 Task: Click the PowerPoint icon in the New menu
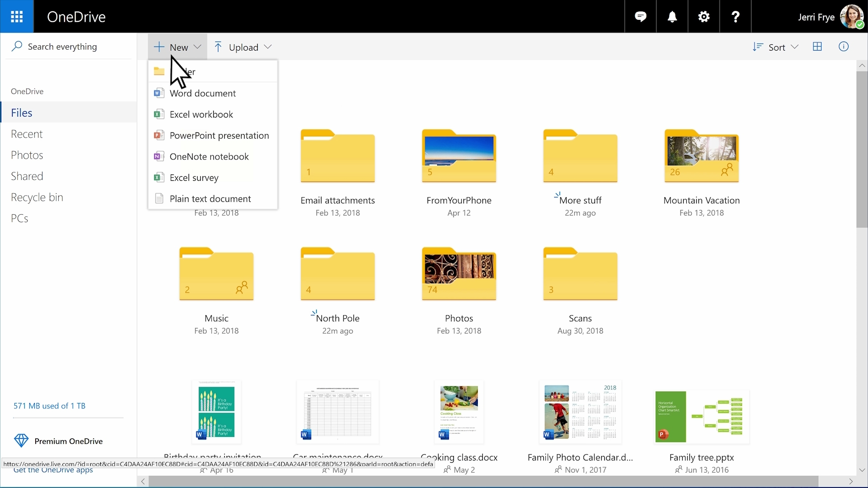(x=159, y=135)
